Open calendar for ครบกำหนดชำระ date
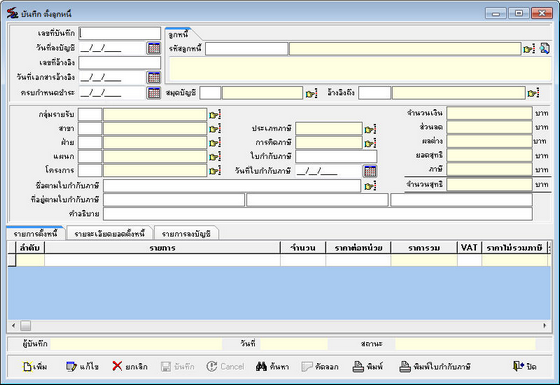Screen dimensions: 560x385 point(154,93)
